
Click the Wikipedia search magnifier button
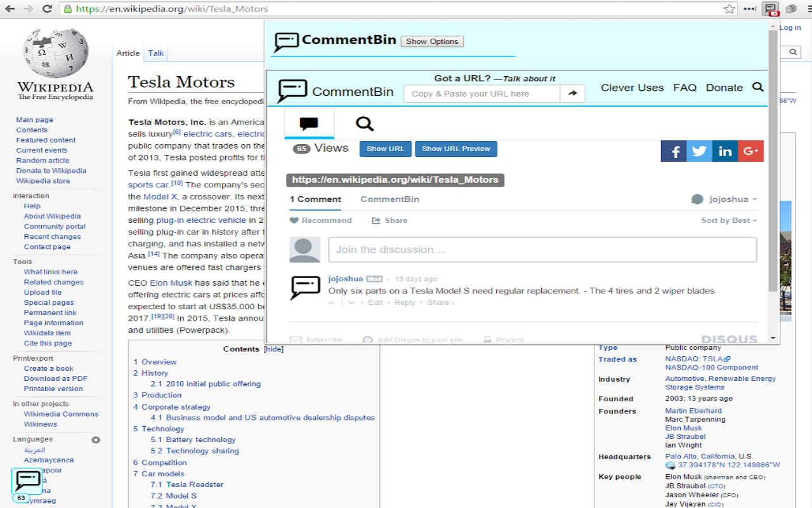793,52
